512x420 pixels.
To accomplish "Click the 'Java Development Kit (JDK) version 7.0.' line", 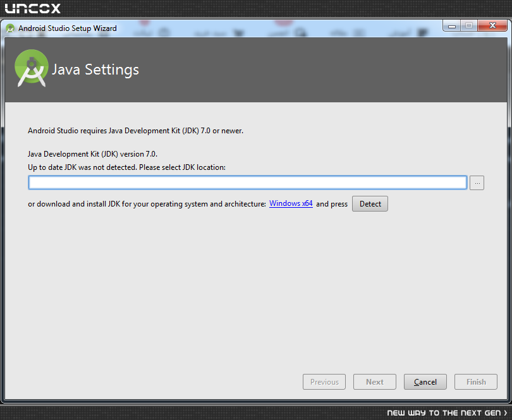I will [92, 154].
